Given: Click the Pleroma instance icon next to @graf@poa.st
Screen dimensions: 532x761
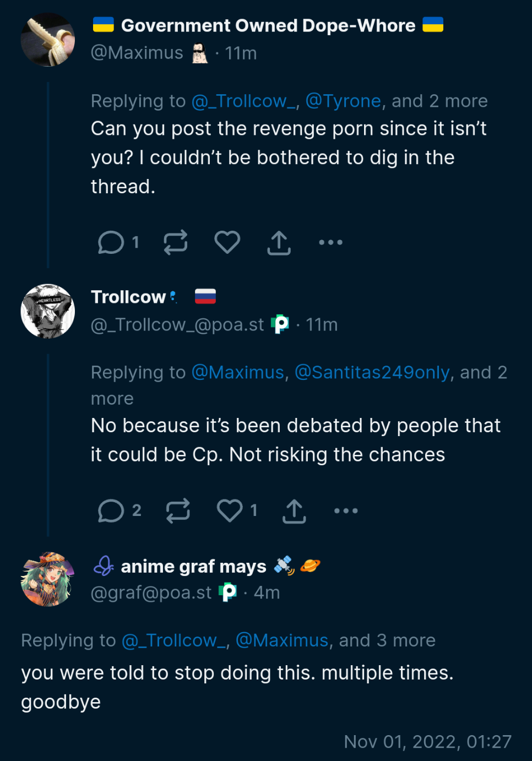Looking at the screenshot, I should pos(227,593).
